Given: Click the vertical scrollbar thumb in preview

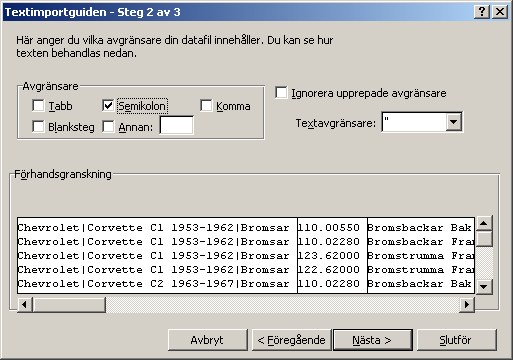Looking at the screenshot, I should click(x=484, y=238).
